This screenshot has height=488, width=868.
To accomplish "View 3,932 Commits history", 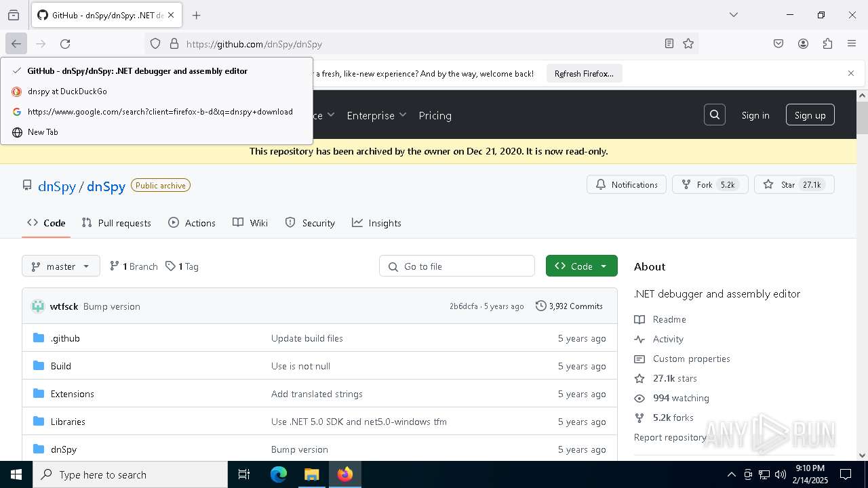I will 569,306.
